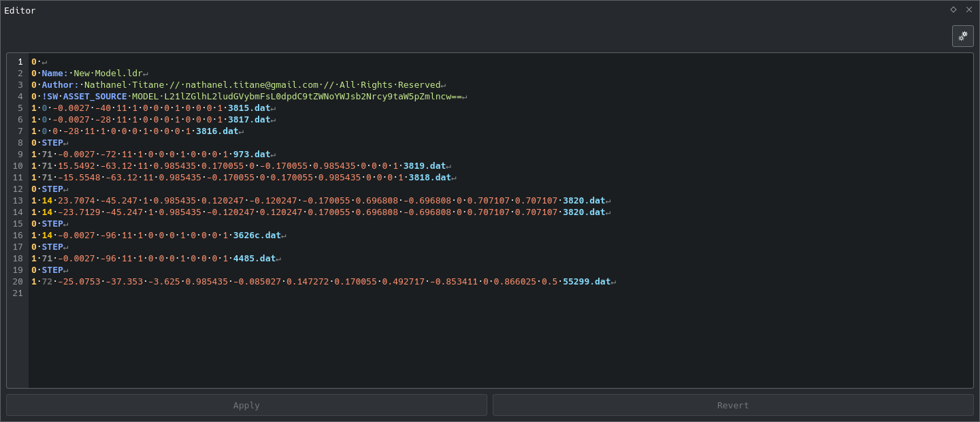The height and width of the screenshot is (422, 980).
Task: Click line number 10 in gutter
Action: point(18,166)
